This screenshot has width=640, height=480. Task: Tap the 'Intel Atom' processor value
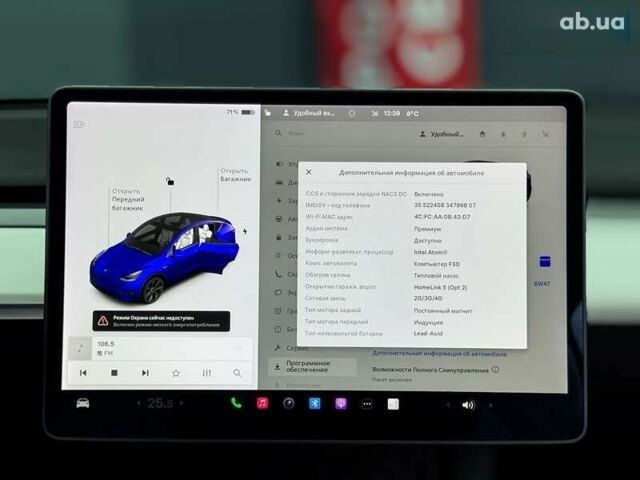pyautogui.click(x=430, y=252)
